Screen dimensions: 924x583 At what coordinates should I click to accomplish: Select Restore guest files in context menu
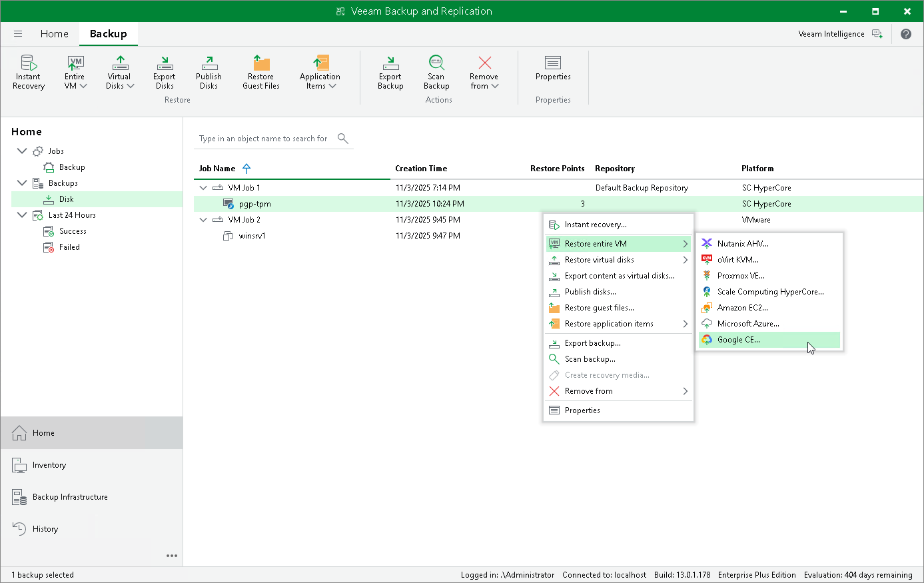coord(599,308)
